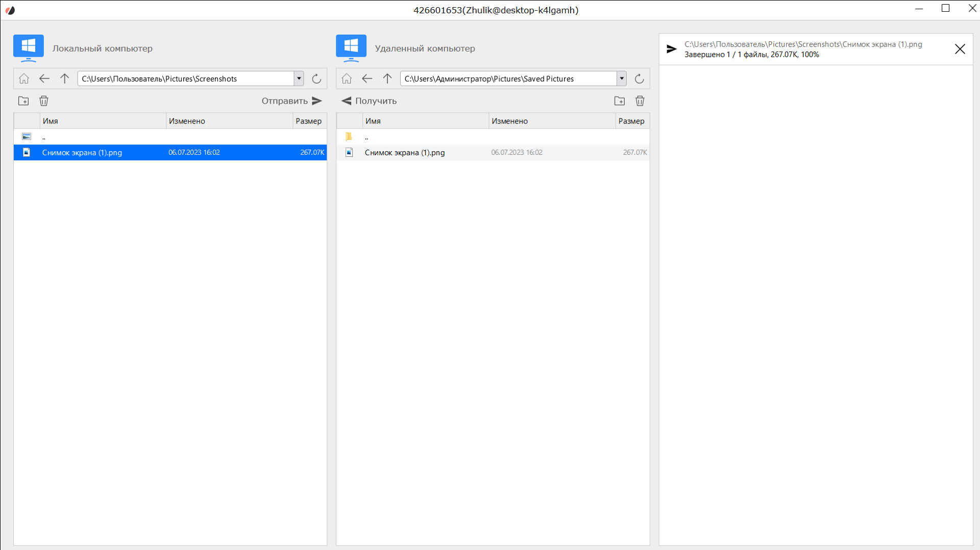Screen dimensions: 980x550
Task: Refresh the local computer file list
Action: tap(316, 79)
